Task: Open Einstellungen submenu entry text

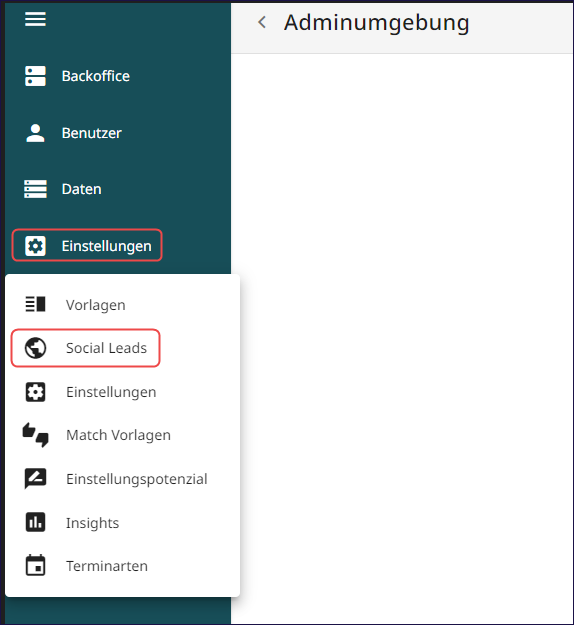Action: point(111,392)
